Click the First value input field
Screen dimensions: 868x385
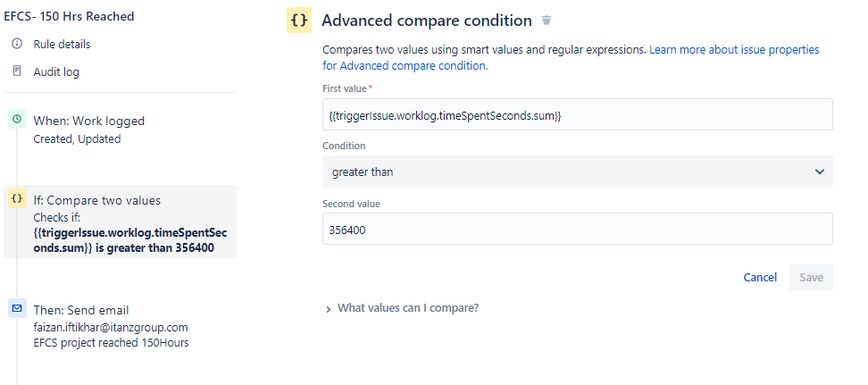pyautogui.click(x=577, y=115)
